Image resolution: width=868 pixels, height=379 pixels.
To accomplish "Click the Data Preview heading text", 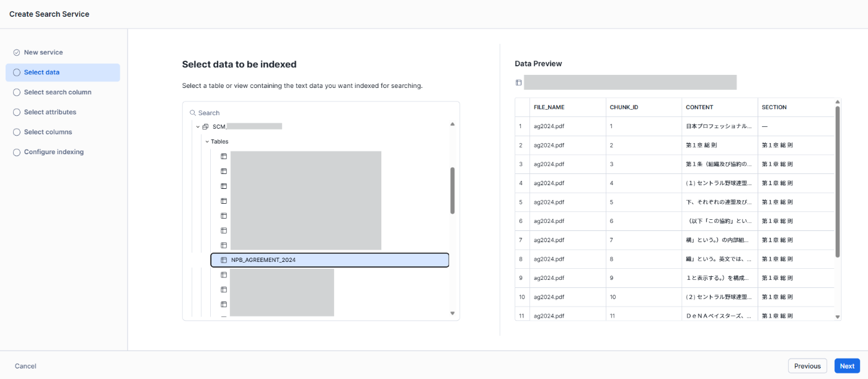I will coord(539,64).
